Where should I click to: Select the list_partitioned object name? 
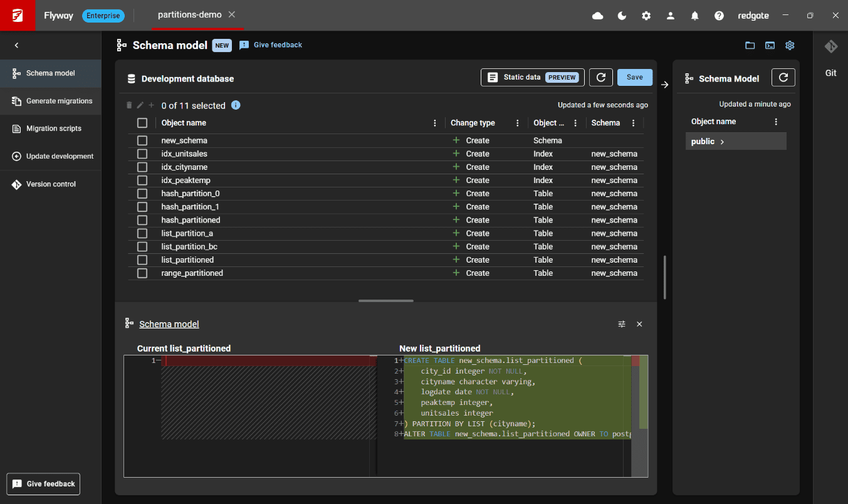tap(187, 260)
